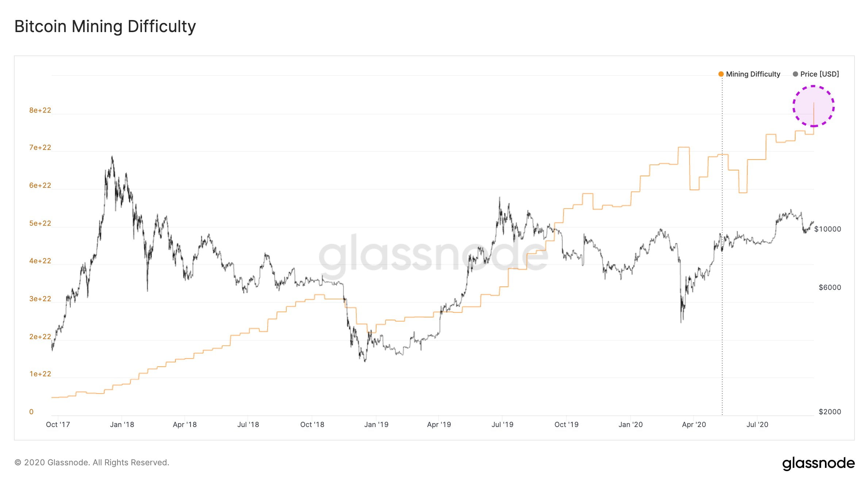Click the Jul '20 x-axis label
Screen dimensions: 868x485
tap(757, 424)
